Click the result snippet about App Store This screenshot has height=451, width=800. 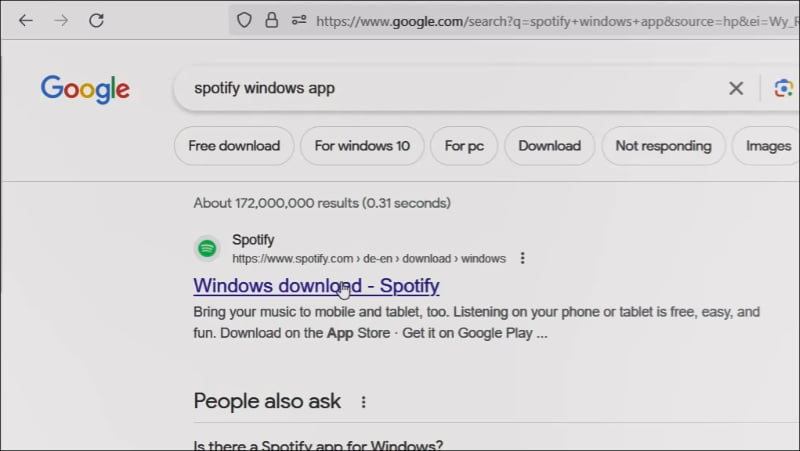pyautogui.click(x=477, y=322)
